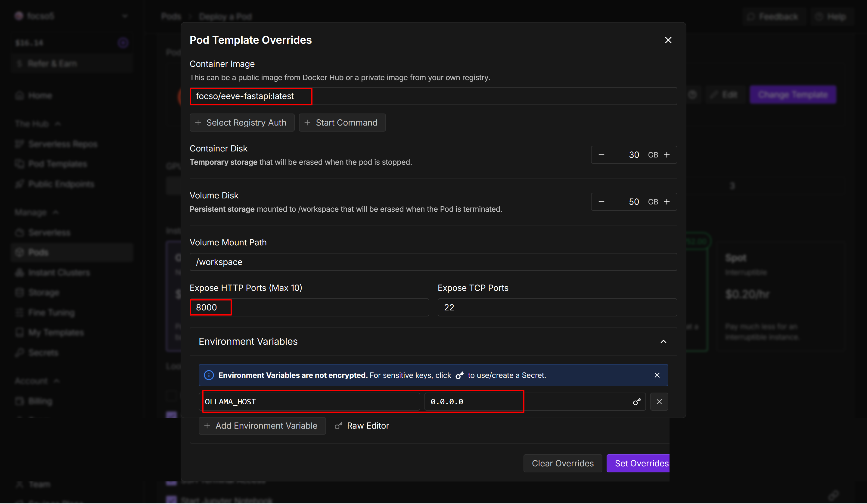This screenshot has width=867, height=504.
Task: Click the Volume Mount Path field
Action: (433, 262)
